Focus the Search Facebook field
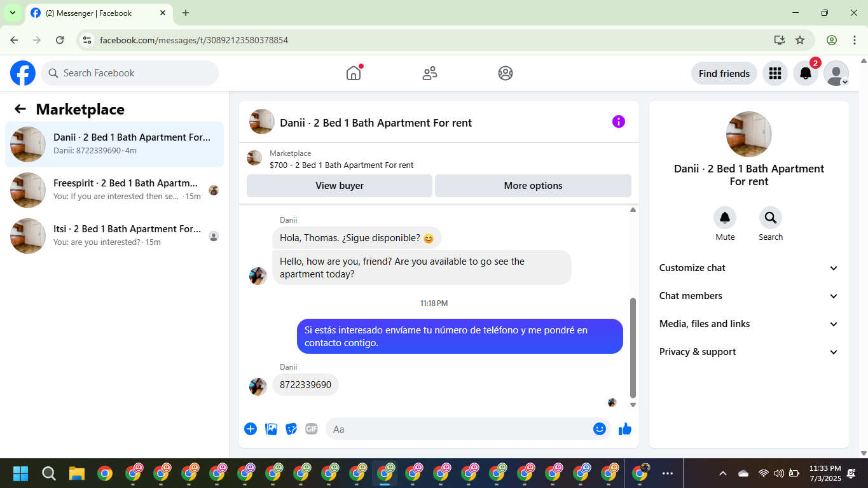Screen dimensions: 868x488 tap(130, 73)
